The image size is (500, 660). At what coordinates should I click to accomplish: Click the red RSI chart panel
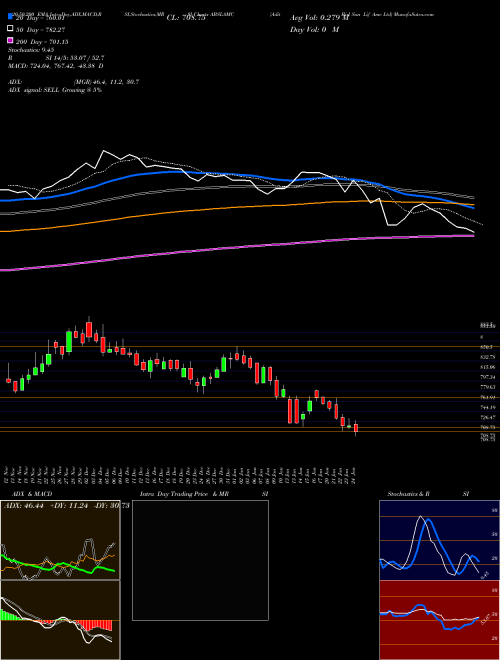click(x=439, y=620)
